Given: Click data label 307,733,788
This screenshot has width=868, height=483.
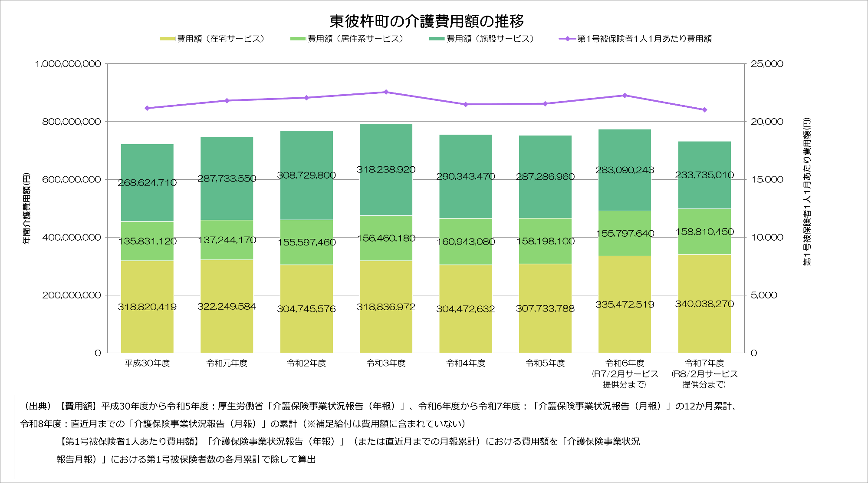Looking at the screenshot, I should click(545, 308).
